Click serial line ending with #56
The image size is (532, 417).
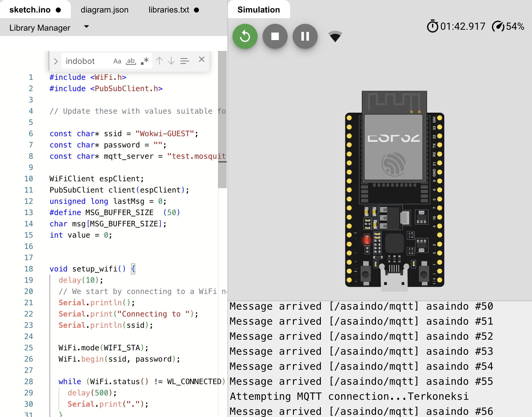coord(361,411)
